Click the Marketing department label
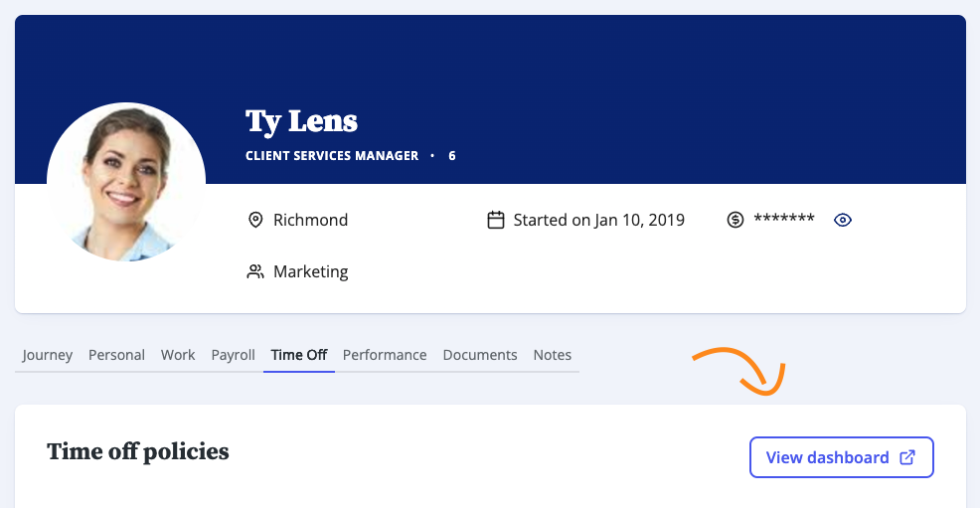This screenshot has height=508, width=980. (311, 271)
